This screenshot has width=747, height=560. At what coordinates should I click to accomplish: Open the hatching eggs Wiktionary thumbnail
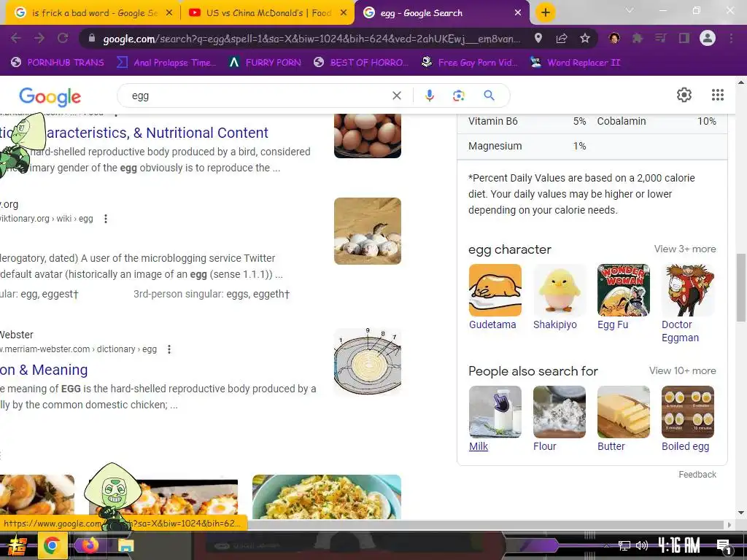pyautogui.click(x=368, y=231)
